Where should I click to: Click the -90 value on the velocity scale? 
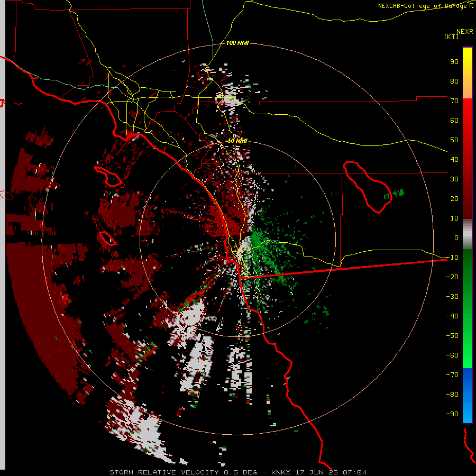(452, 414)
